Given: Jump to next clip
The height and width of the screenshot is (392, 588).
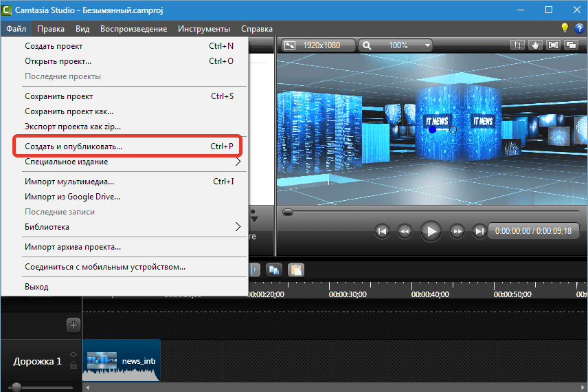Looking at the screenshot, I should pyautogui.click(x=479, y=231).
